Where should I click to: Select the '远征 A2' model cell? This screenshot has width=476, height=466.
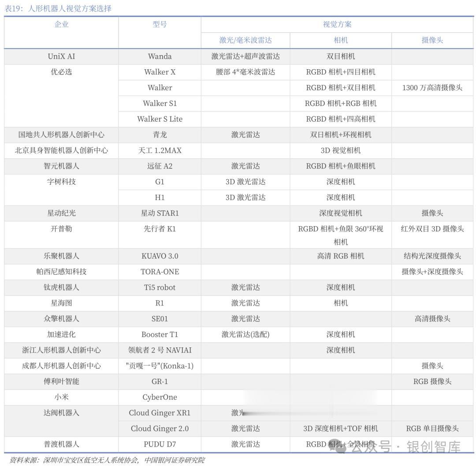click(160, 166)
